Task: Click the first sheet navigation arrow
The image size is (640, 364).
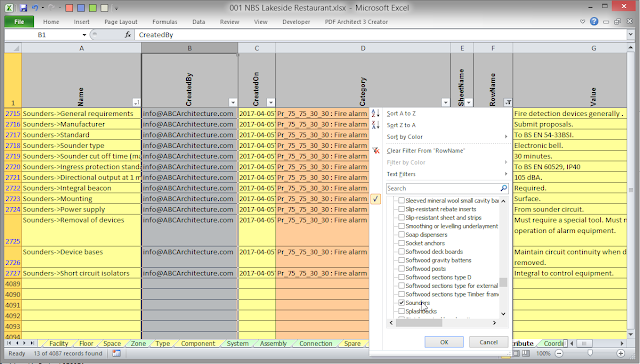Action: tap(9, 343)
